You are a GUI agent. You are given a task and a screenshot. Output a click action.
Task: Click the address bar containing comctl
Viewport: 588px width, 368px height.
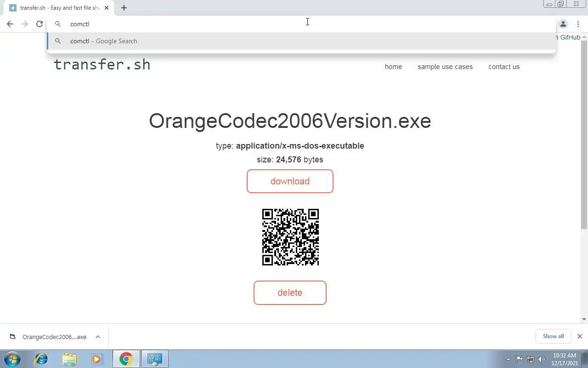click(x=301, y=24)
